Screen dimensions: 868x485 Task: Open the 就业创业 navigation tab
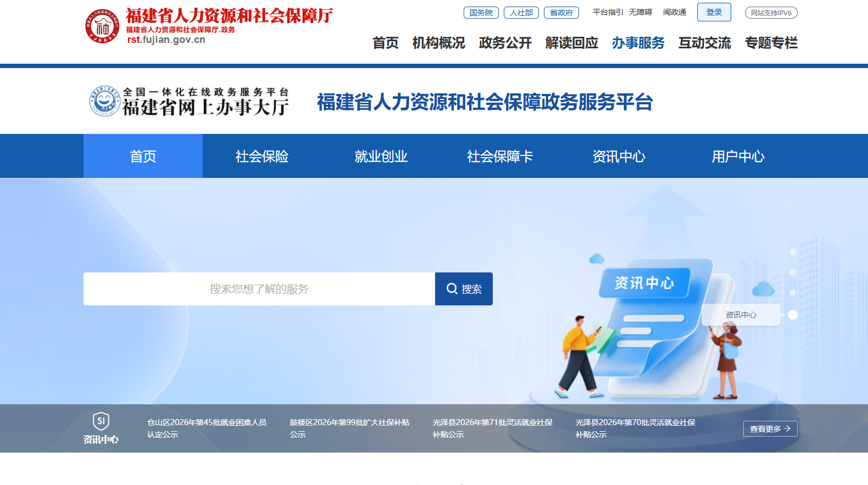click(381, 157)
